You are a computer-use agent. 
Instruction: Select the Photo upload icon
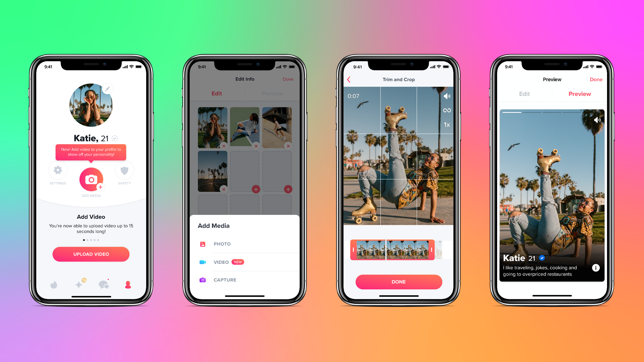click(204, 244)
